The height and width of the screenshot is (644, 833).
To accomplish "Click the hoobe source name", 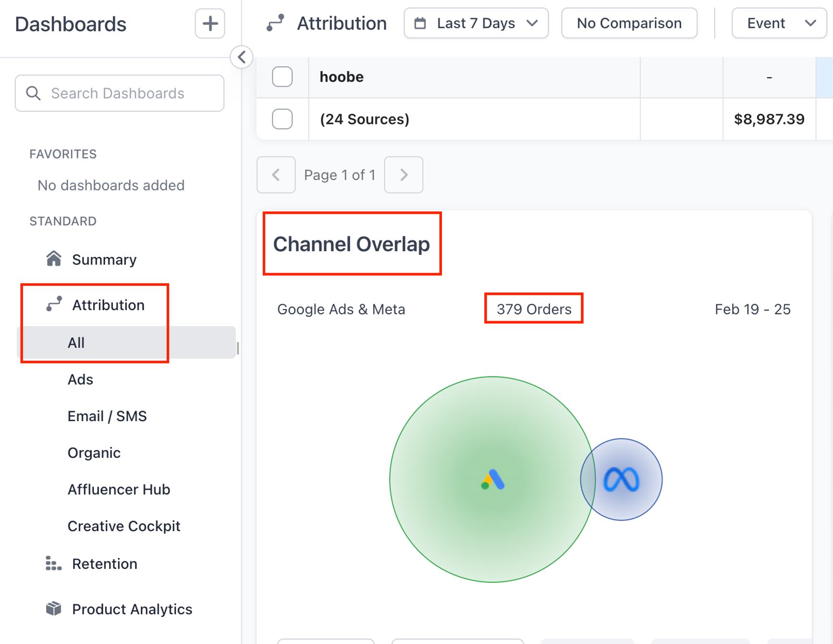I will pyautogui.click(x=342, y=77).
